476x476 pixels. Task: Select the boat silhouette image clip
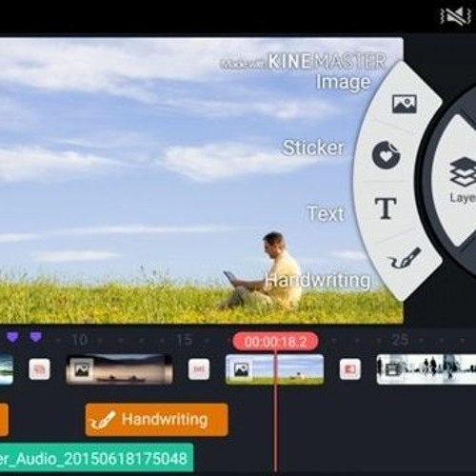[119, 369]
